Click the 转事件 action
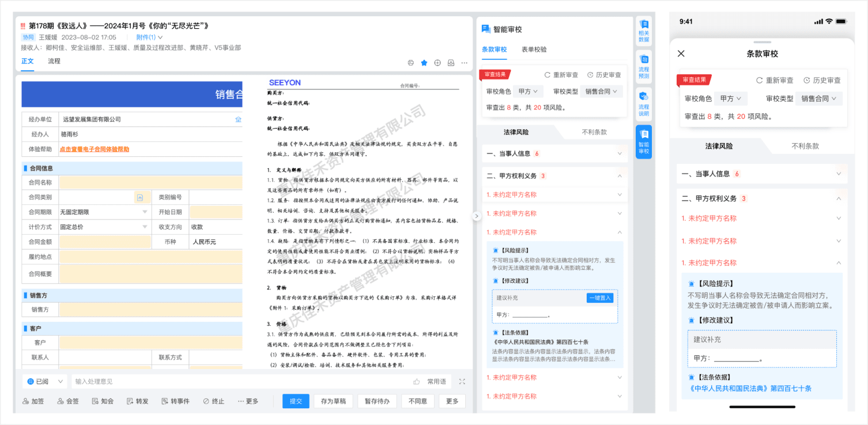This screenshot has height=425, width=868. tap(176, 401)
